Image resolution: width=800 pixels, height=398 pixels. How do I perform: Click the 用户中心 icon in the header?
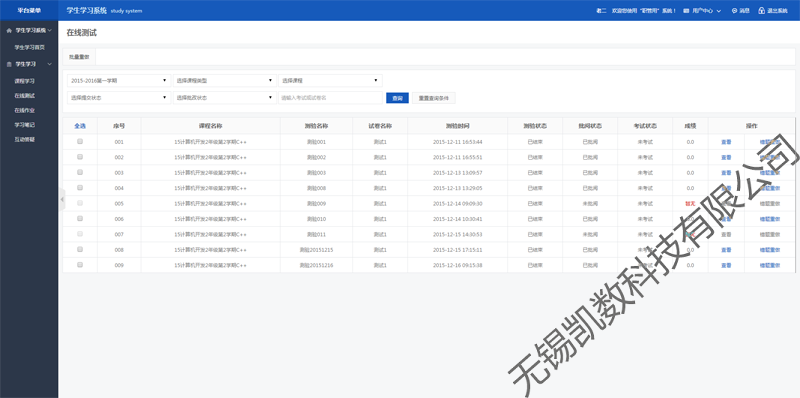(686, 11)
